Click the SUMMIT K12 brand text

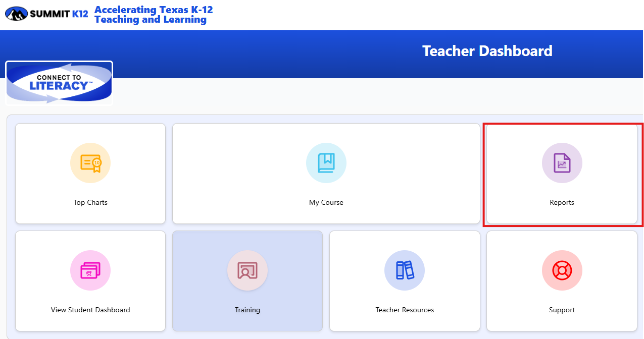click(59, 14)
